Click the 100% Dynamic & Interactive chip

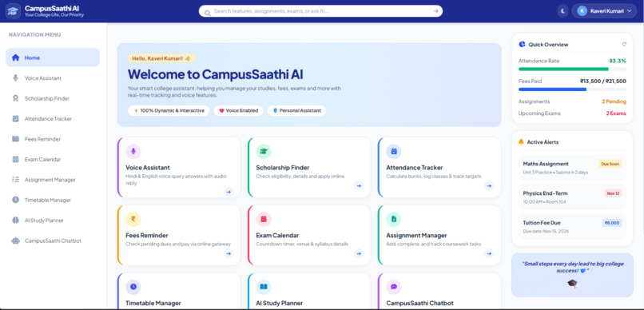[169, 110]
